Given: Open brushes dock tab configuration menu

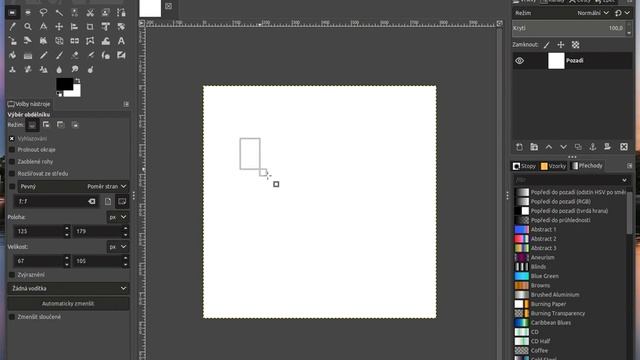Looking at the screenshot, I should (x=629, y=166).
